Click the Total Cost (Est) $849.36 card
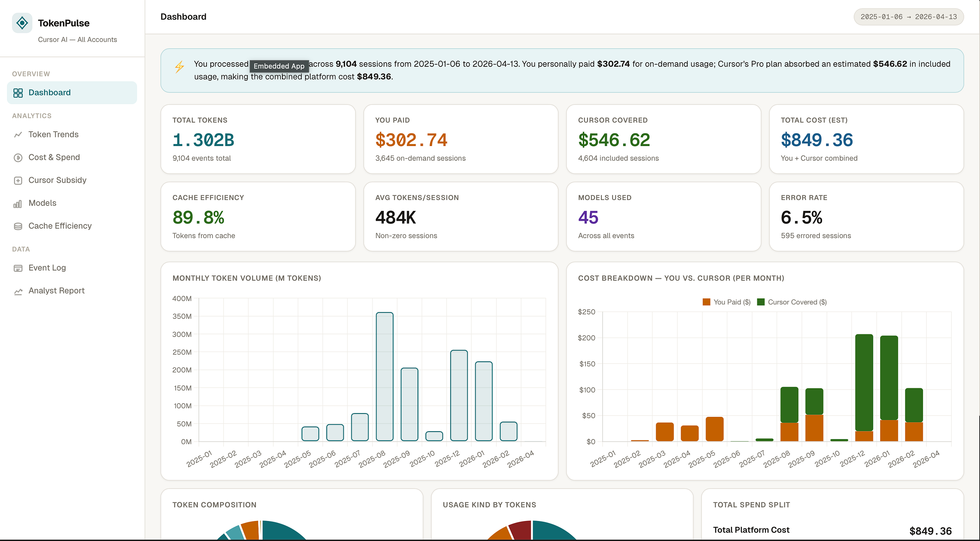 866,139
